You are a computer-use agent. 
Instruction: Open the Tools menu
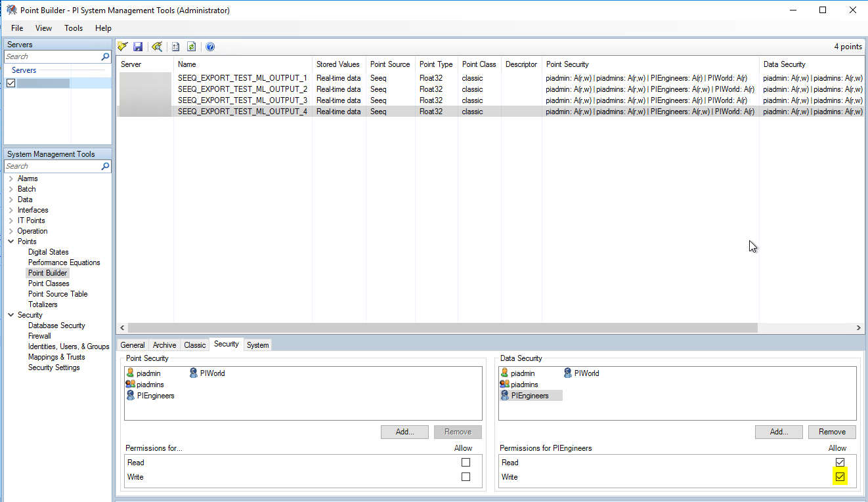click(x=74, y=28)
